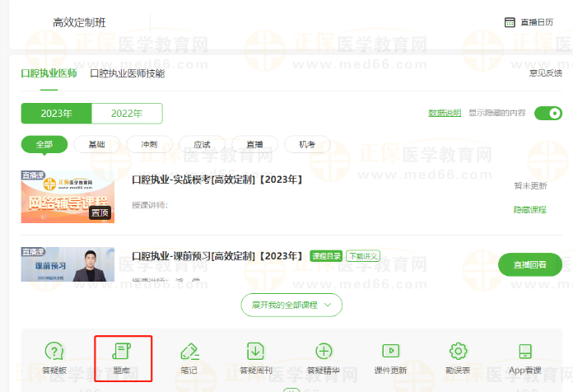Click the 课前预习 course thumbnail
The height and width of the screenshot is (392, 573).
pyautogui.click(x=68, y=264)
